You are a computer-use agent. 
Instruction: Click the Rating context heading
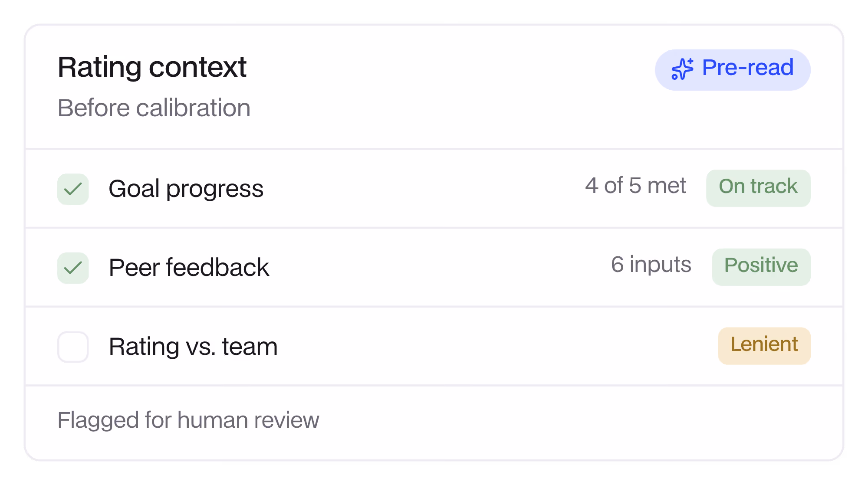[x=152, y=67]
